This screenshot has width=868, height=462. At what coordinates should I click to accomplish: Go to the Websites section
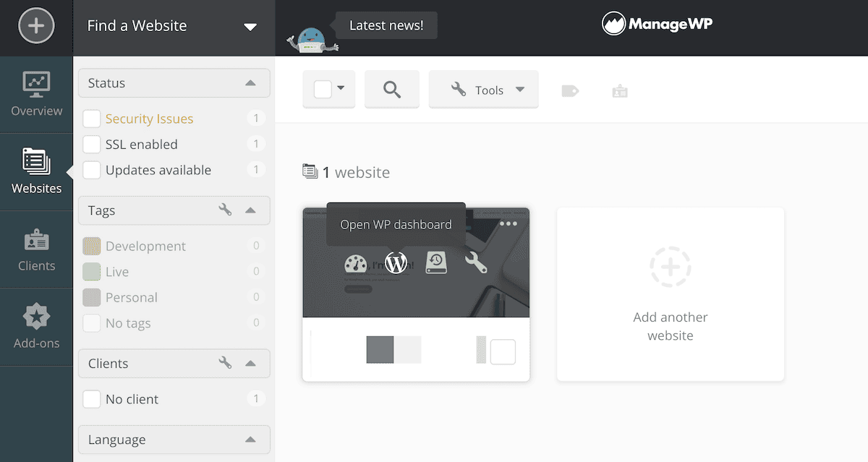coord(36,172)
